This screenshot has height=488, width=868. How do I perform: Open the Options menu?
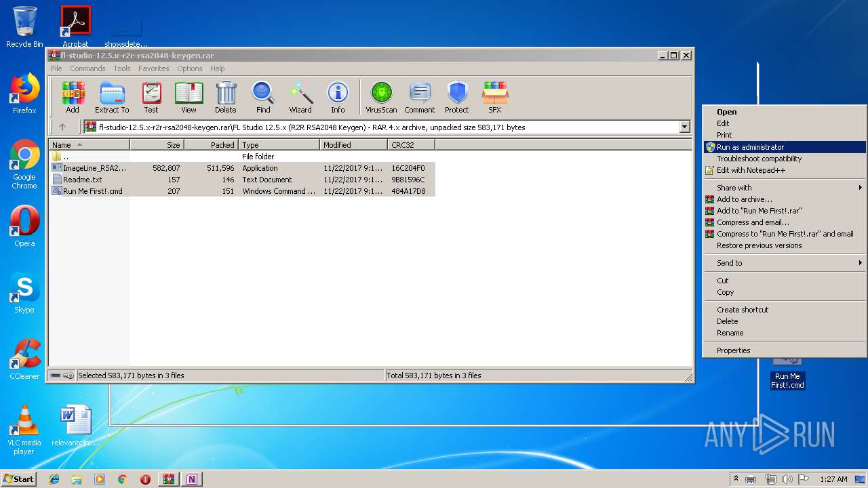click(190, 68)
